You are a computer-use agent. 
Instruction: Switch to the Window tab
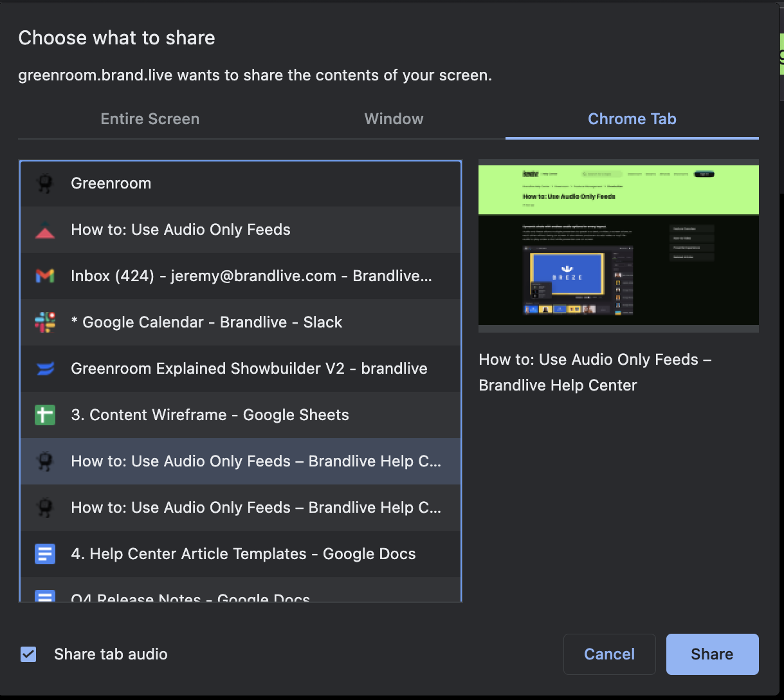coord(394,119)
